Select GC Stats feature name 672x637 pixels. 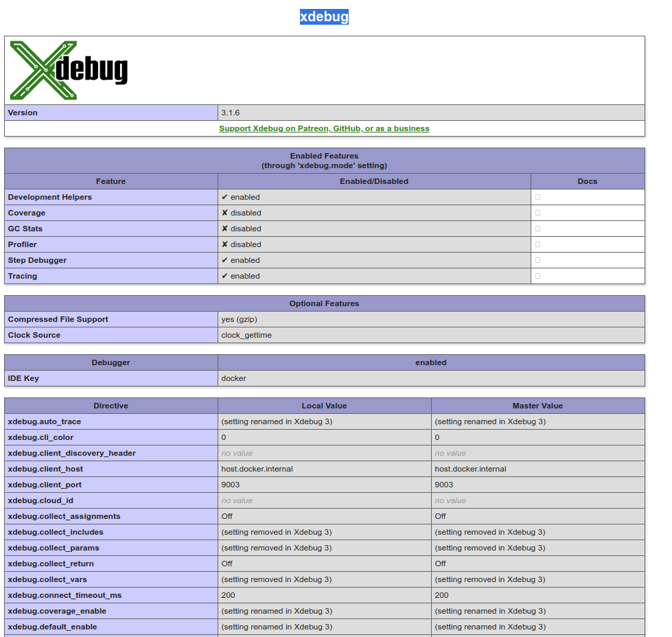[25, 229]
